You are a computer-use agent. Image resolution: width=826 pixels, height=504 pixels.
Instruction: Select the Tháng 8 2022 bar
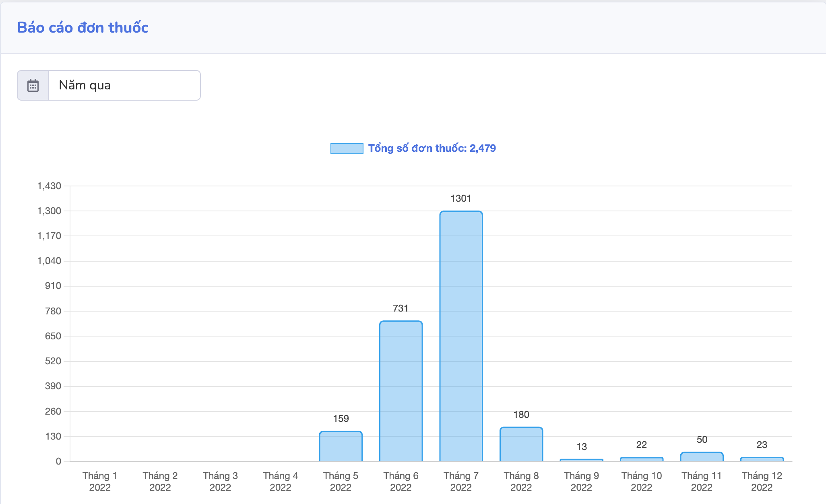(521, 444)
